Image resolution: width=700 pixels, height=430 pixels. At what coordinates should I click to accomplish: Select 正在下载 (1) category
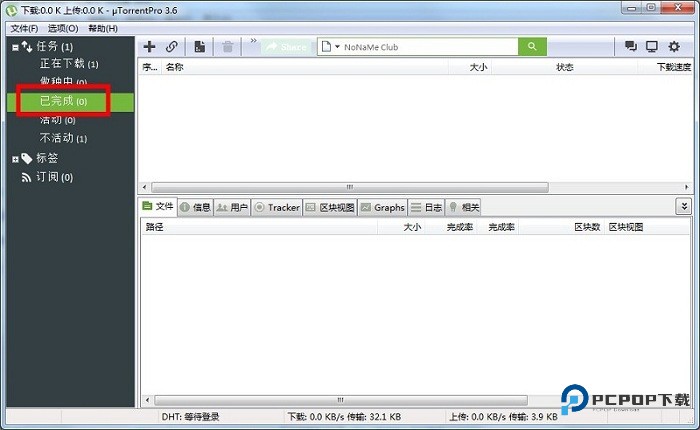pos(69,64)
